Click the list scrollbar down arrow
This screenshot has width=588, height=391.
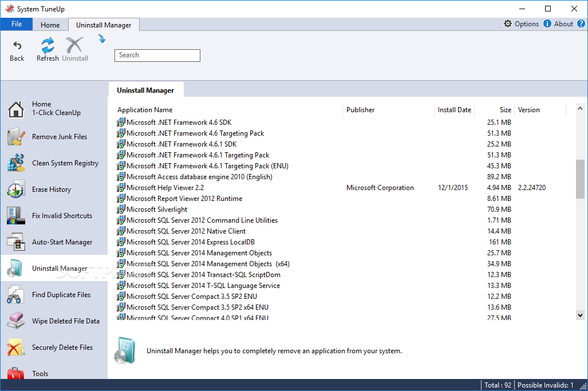pyautogui.click(x=580, y=315)
